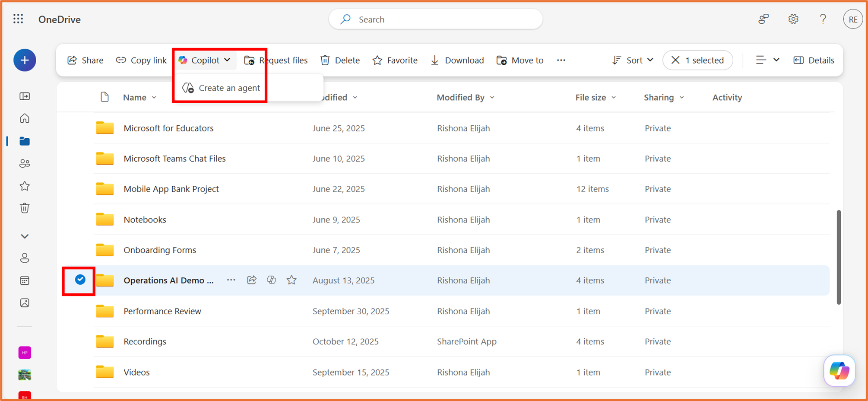
Task: Open the Photos icon in sidebar
Action: [x=25, y=303]
